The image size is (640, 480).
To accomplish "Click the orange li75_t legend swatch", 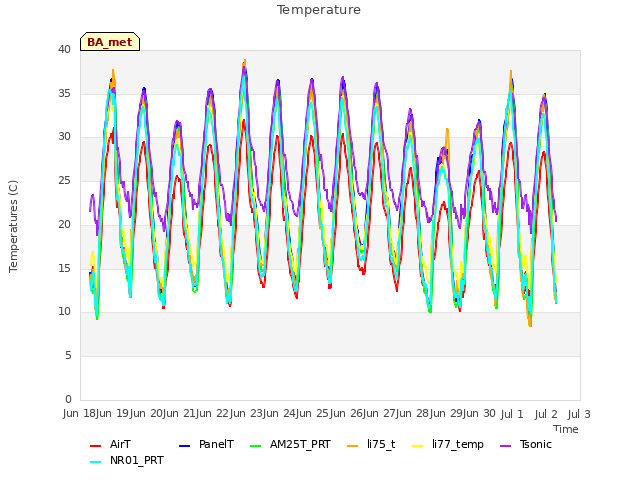I will point(352,446).
